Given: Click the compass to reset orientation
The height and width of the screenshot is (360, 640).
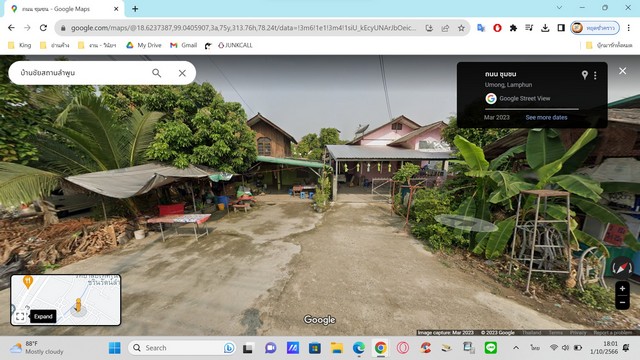Looking at the screenshot, I should 622,268.
